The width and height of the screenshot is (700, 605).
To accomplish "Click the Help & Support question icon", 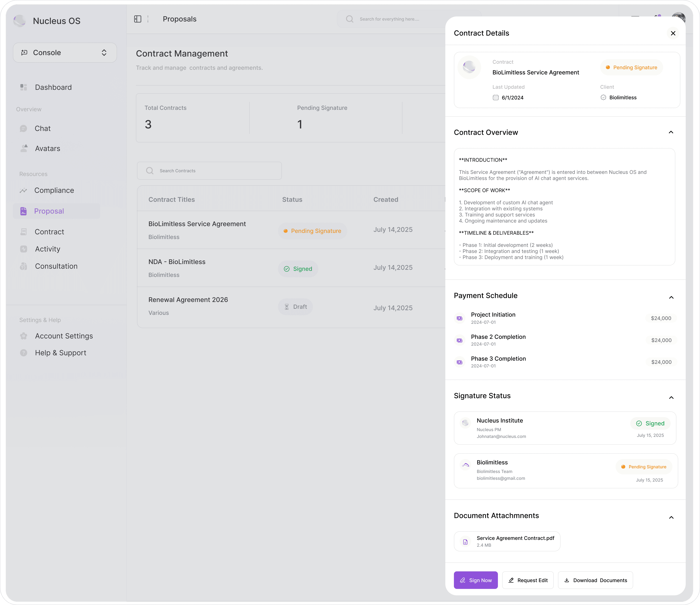I will (x=23, y=353).
